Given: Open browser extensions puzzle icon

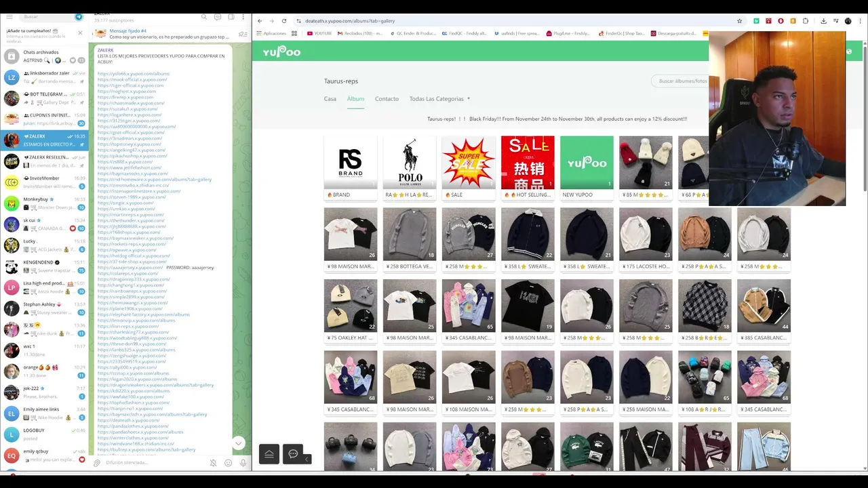Looking at the screenshot, I should [x=805, y=21].
